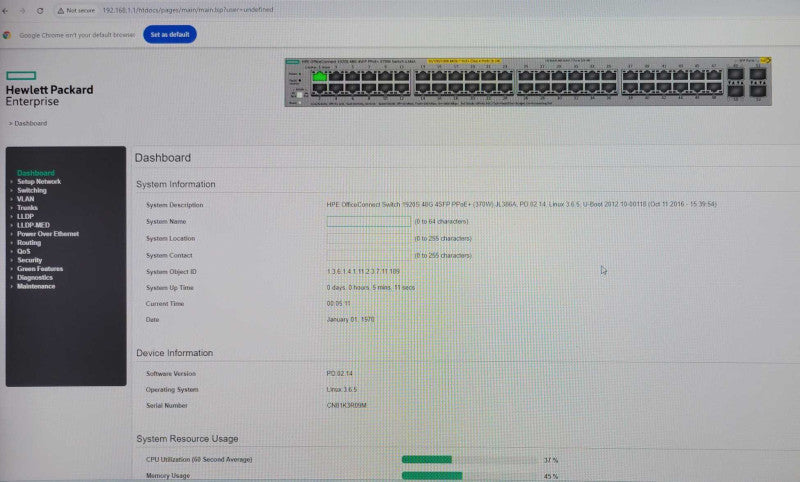The width and height of the screenshot is (800, 482).
Task: Click the small HPE logo on the switch image
Action: (x=292, y=62)
